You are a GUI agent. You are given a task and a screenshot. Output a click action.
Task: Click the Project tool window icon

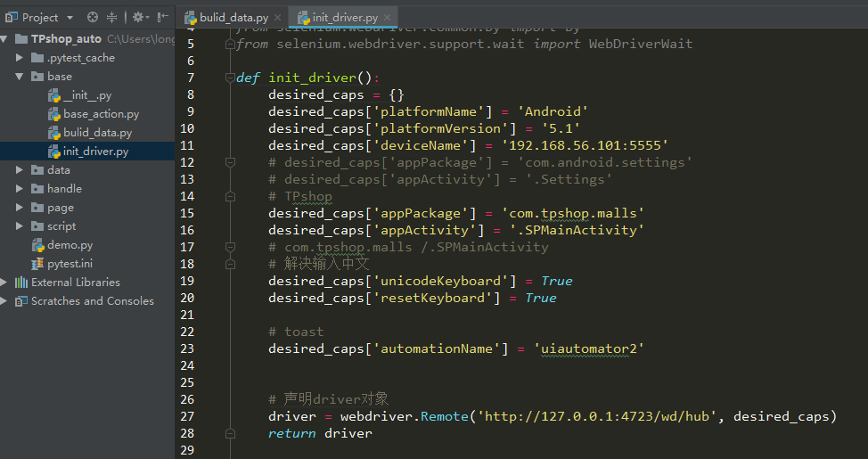11,18
